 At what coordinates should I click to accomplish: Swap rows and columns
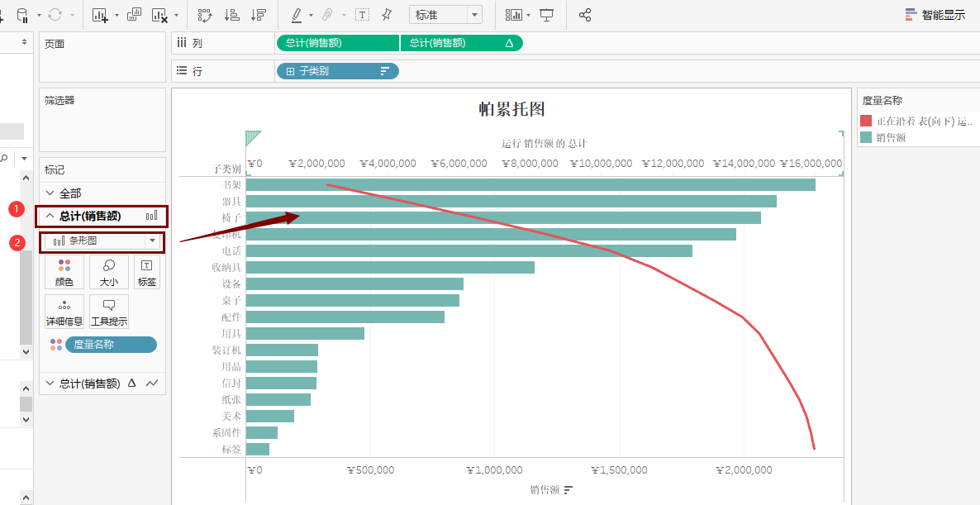[x=205, y=15]
